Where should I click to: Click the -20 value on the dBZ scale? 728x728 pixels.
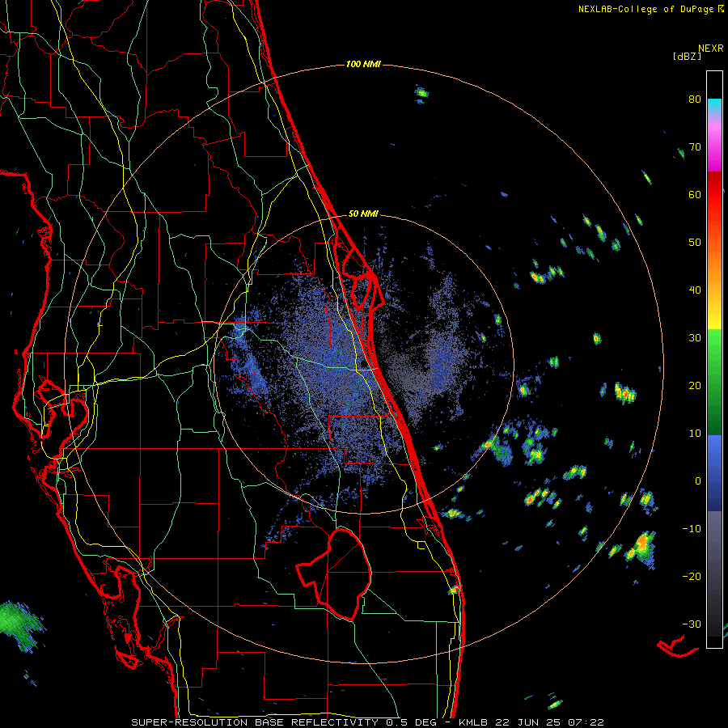click(692, 576)
